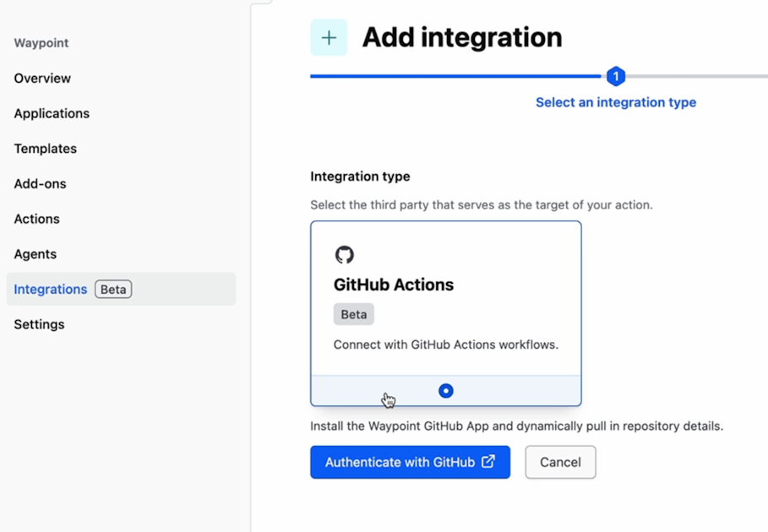Viewport: 768px width, 532px height.
Task: Select the GitHub Actions radio button
Action: coord(446,391)
